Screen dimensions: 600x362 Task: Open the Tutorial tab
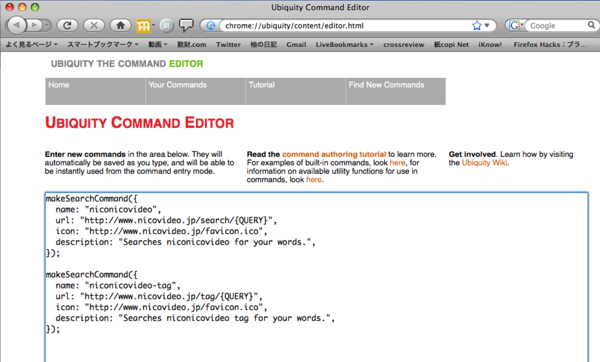coord(295,91)
